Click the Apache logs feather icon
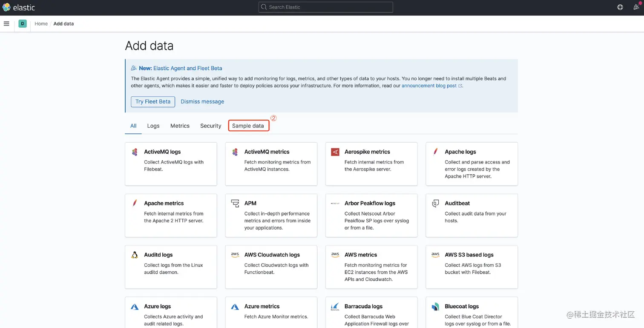This screenshot has width=644, height=328. 435,152
